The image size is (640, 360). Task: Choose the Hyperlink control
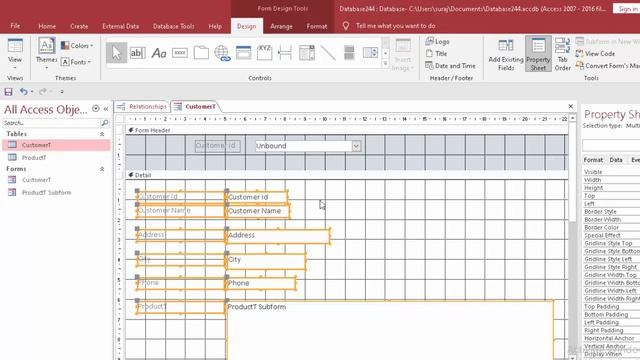pos(222,53)
